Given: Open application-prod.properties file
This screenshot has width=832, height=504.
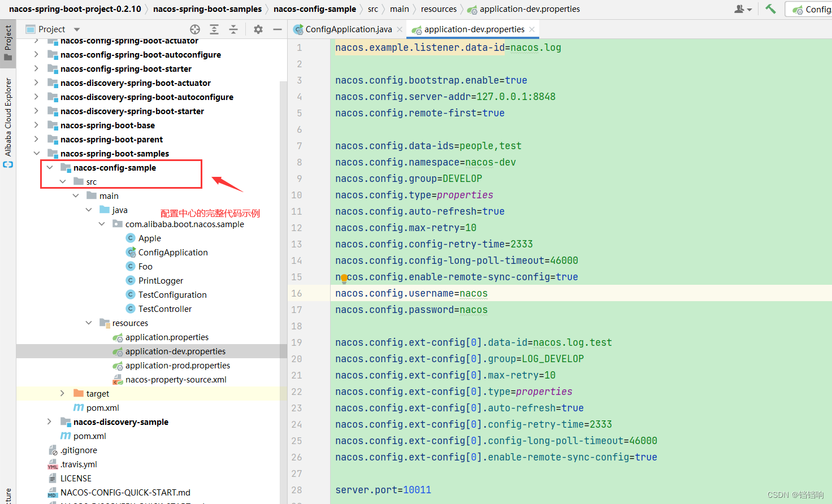Looking at the screenshot, I should (172, 366).
